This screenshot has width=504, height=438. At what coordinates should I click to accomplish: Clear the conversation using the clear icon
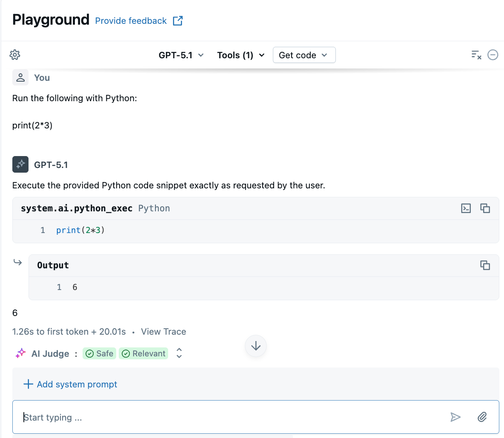pyautogui.click(x=476, y=55)
